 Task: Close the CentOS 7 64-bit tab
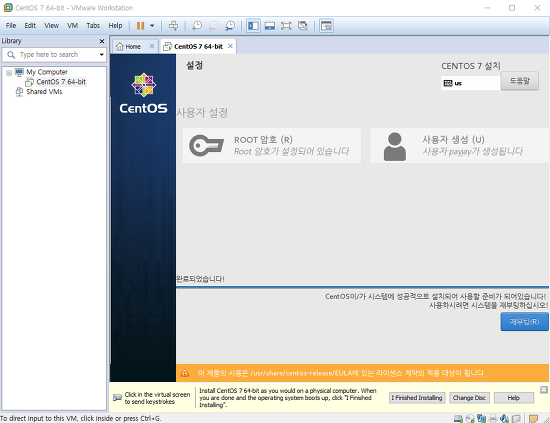coord(230,46)
